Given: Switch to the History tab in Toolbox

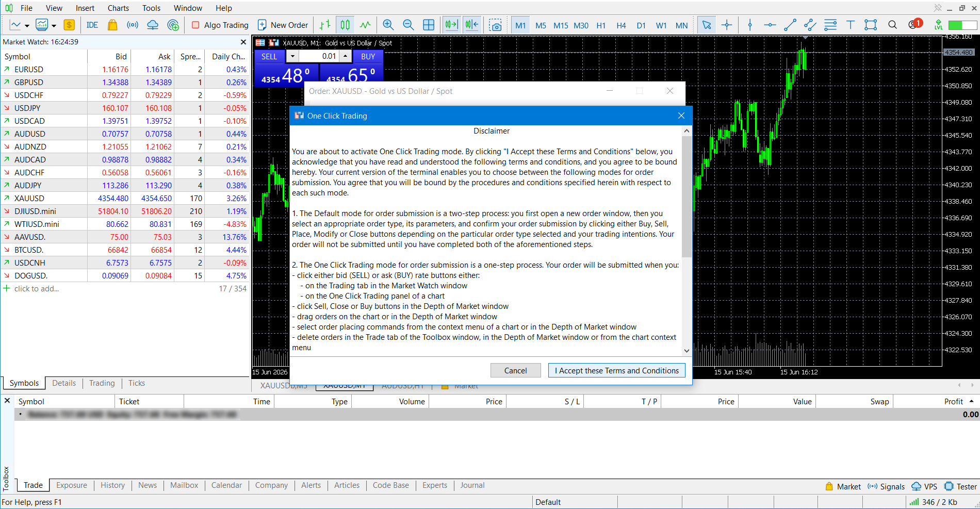Looking at the screenshot, I should pos(112,485).
